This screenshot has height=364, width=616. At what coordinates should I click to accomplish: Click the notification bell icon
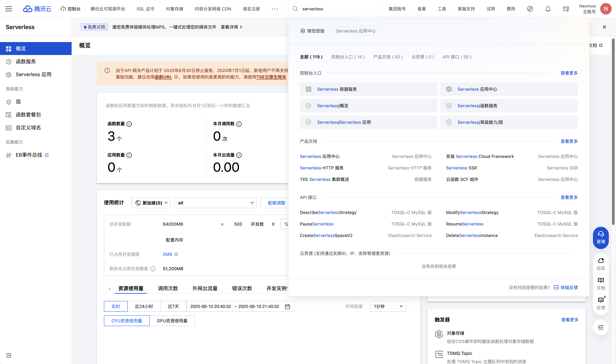(548, 9)
